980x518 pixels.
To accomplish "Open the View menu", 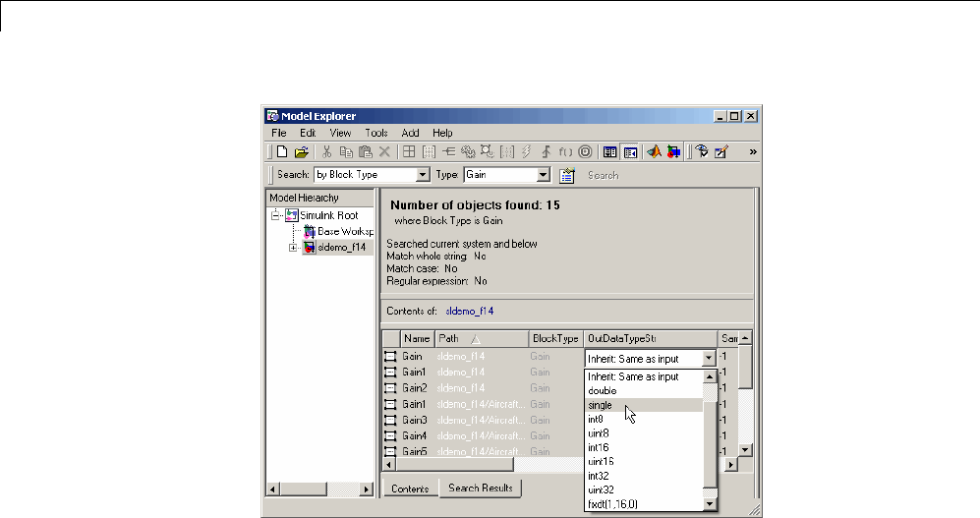I will click(x=340, y=133).
